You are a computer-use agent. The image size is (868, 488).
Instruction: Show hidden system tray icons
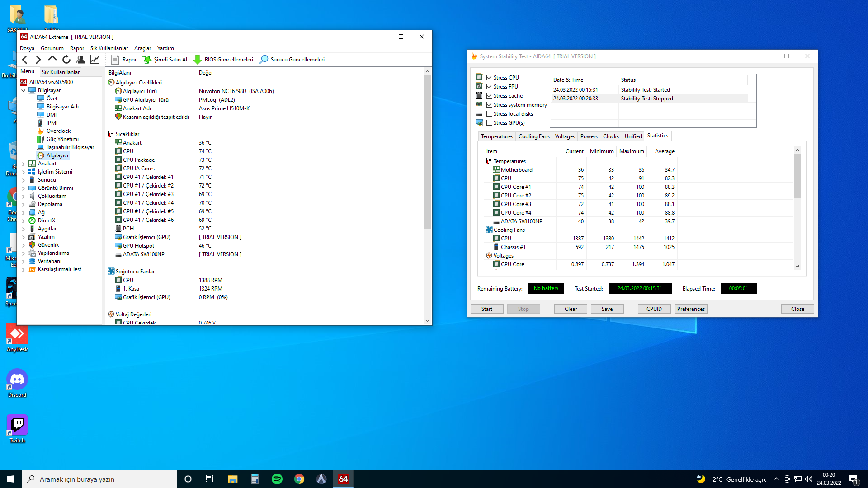(x=776, y=479)
